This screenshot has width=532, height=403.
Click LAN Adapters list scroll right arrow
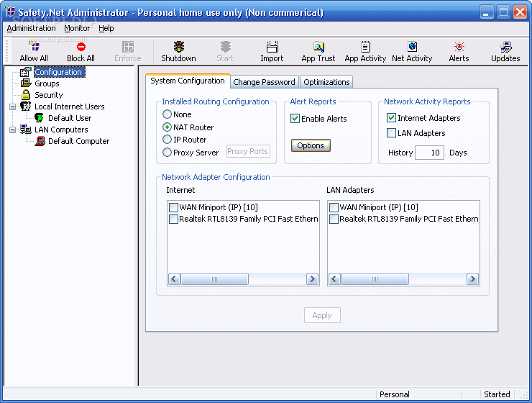(472, 279)
